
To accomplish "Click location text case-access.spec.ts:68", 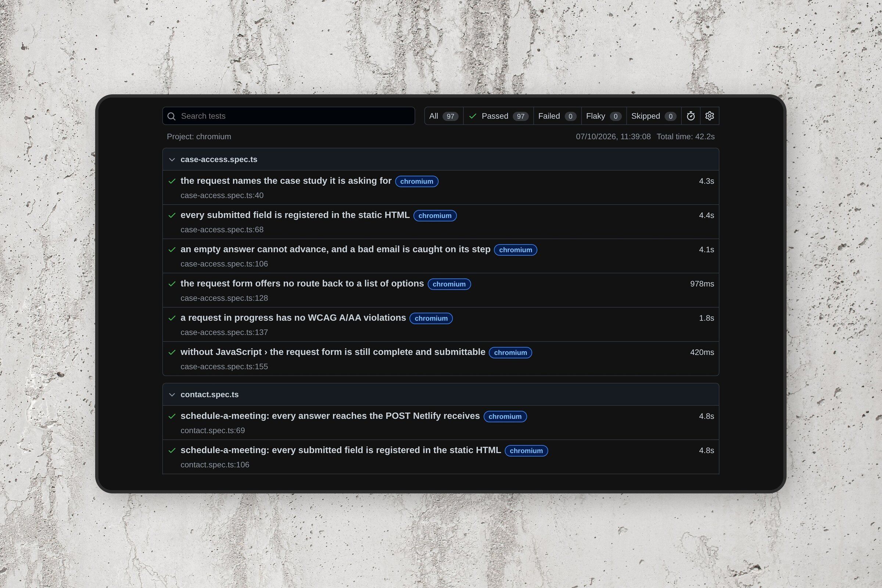I will coord(222,229).
